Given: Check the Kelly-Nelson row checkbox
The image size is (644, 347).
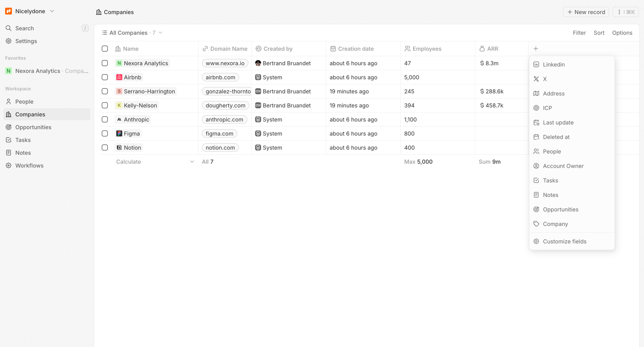Looking at the screenshot, I should pyautogui.click(x=105, y=105).
